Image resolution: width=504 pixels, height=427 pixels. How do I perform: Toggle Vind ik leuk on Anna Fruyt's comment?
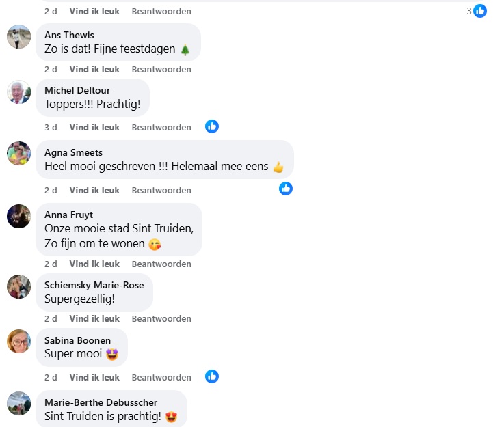click(x=94, y=264)
